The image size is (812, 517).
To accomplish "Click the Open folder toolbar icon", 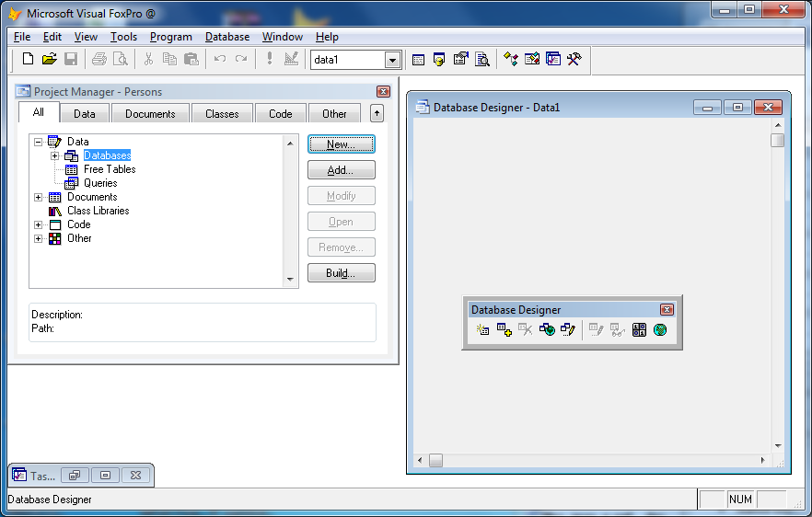I will coord(49,59).
